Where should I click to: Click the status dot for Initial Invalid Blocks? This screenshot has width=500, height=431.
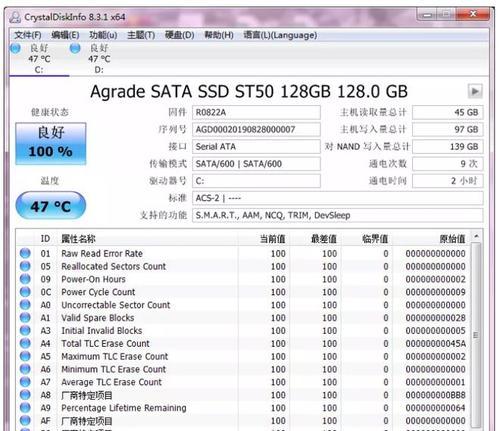25,330
